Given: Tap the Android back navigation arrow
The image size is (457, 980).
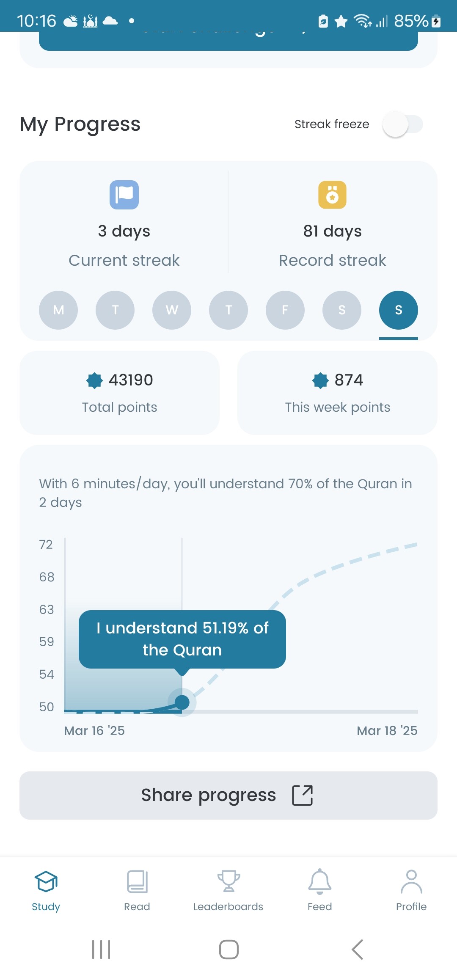Looking at the screenshot, I should (358, 950).
